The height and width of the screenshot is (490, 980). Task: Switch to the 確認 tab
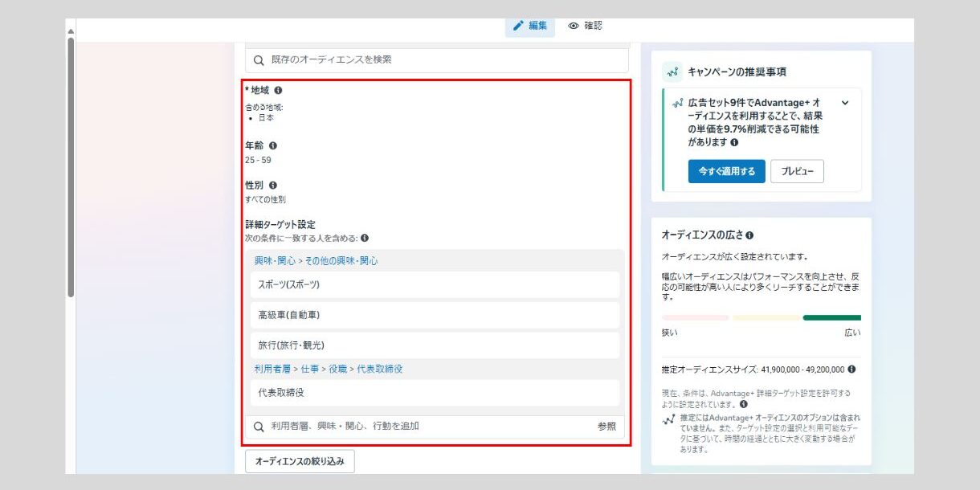[585, 26]
